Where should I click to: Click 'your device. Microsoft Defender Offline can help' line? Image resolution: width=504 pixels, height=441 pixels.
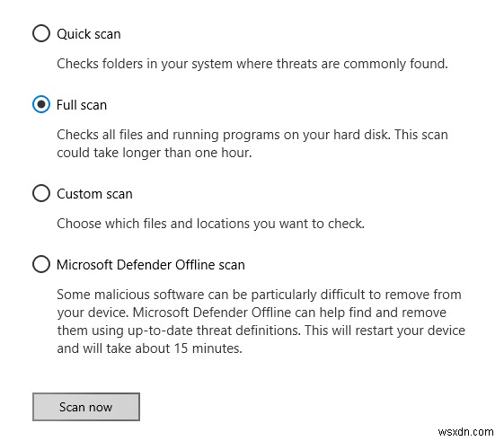(x=252, y=313)
